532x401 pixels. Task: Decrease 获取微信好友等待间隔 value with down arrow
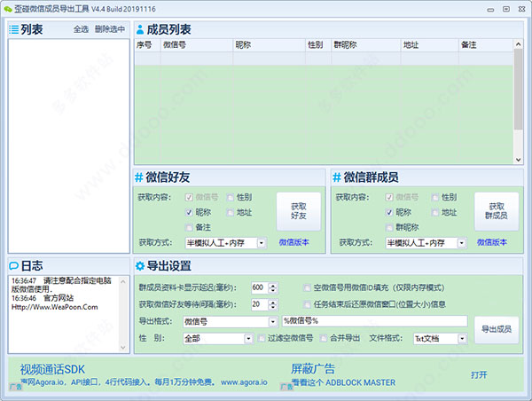(x=273, y=308)
